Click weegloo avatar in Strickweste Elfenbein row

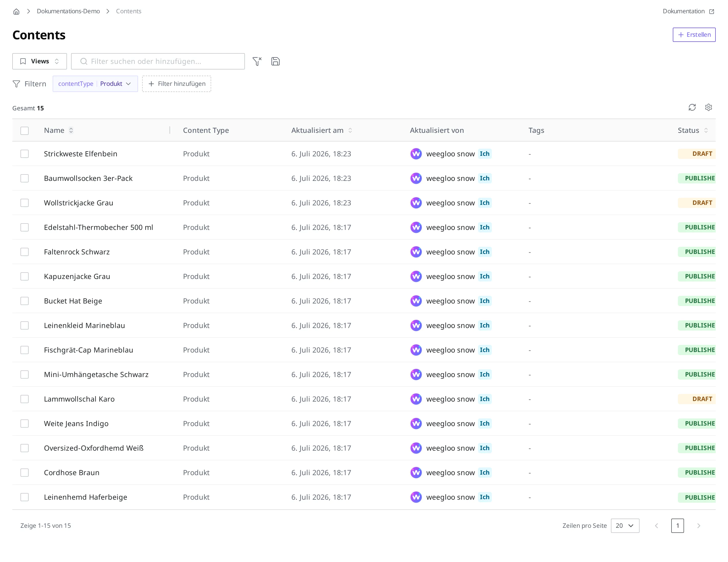pyautogui.click(x=416, y=154)
